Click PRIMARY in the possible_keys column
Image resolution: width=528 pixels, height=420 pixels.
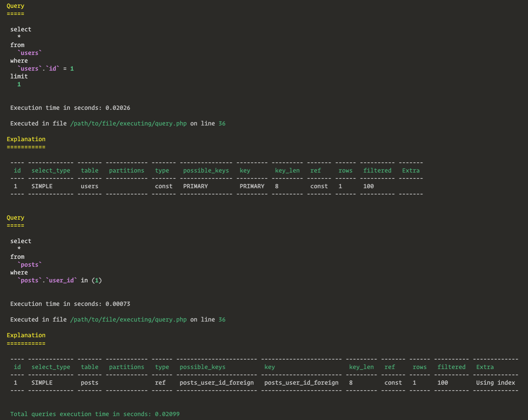pyautogui.click(x=195, y=186)
